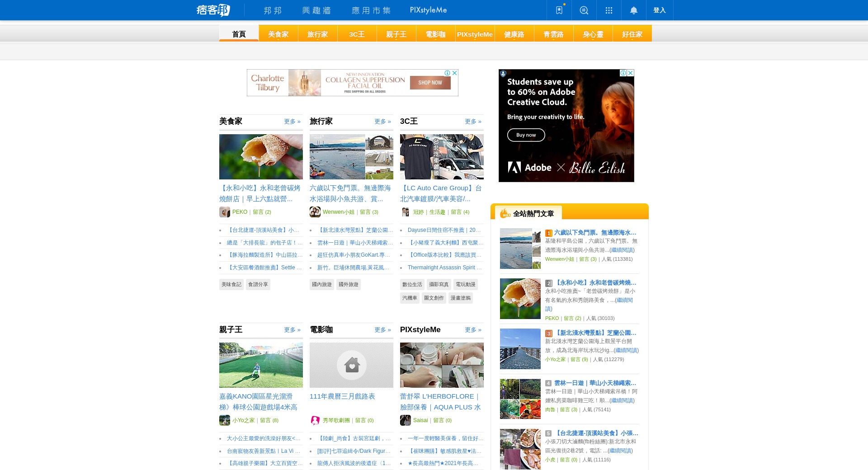This screenshot has height=470, width=868.
Task: Switch to the 健康路 tab
Action: 514,34
